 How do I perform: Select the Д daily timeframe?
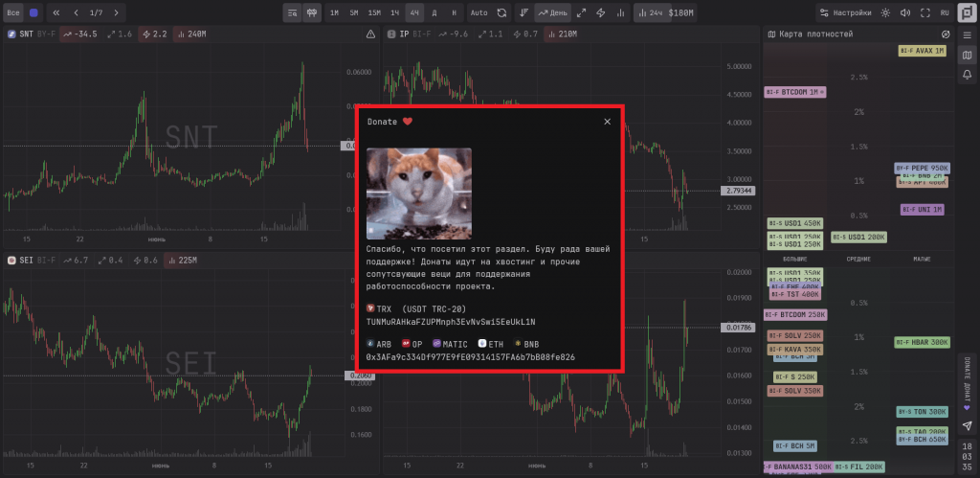coord(434,12)
